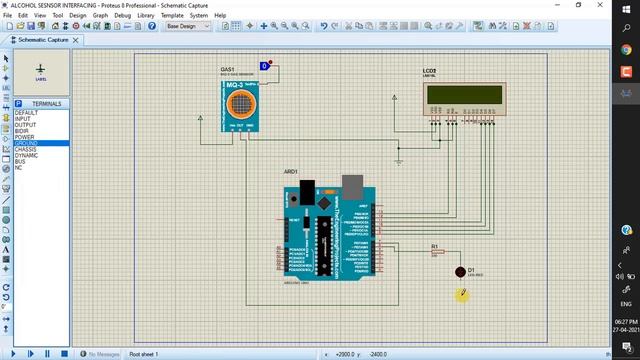This screenshot has height=360, width=640.
Task: Stop the simulation
Action: [64, 354]
